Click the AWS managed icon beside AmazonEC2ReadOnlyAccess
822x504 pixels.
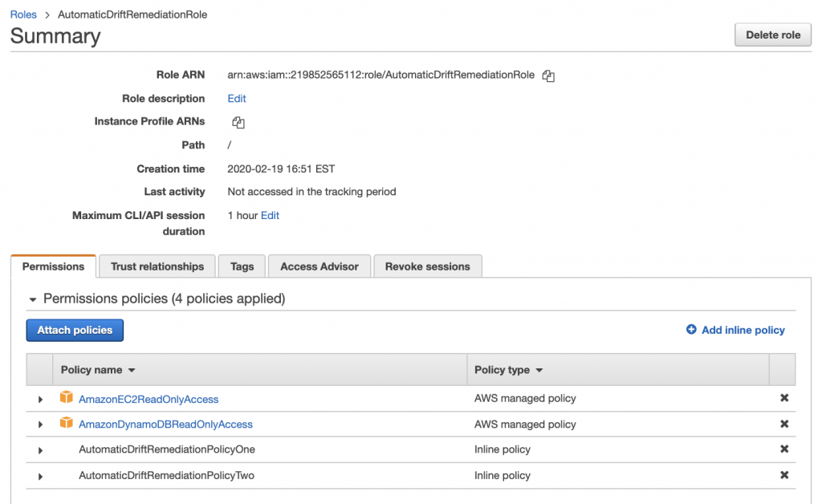pyautogui.click(x=66, y=396)
